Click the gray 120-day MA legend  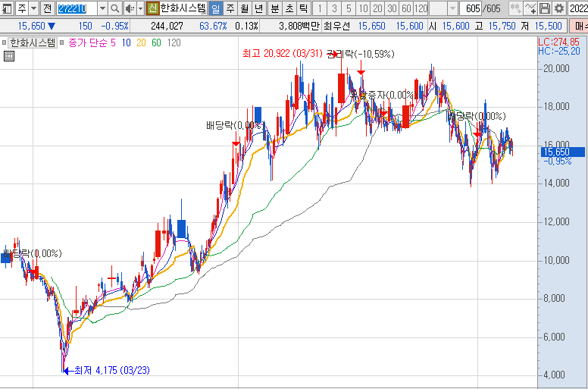(174, 42)
